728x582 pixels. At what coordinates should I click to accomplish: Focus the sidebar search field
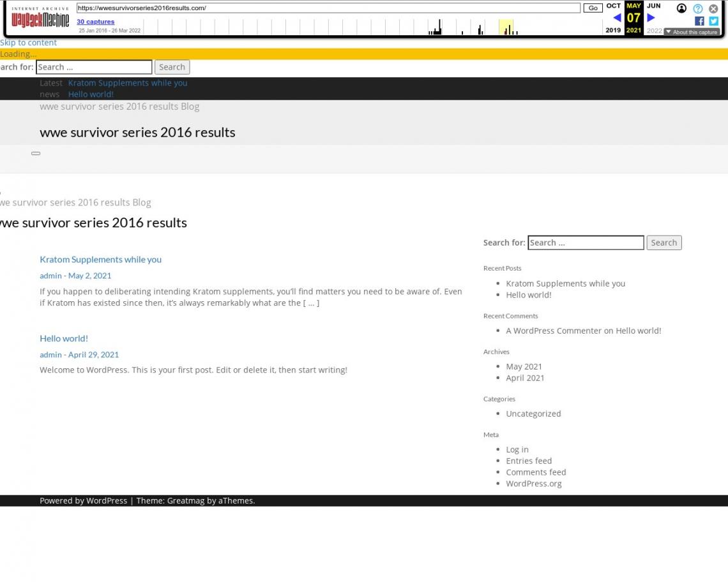pos(586,243)
